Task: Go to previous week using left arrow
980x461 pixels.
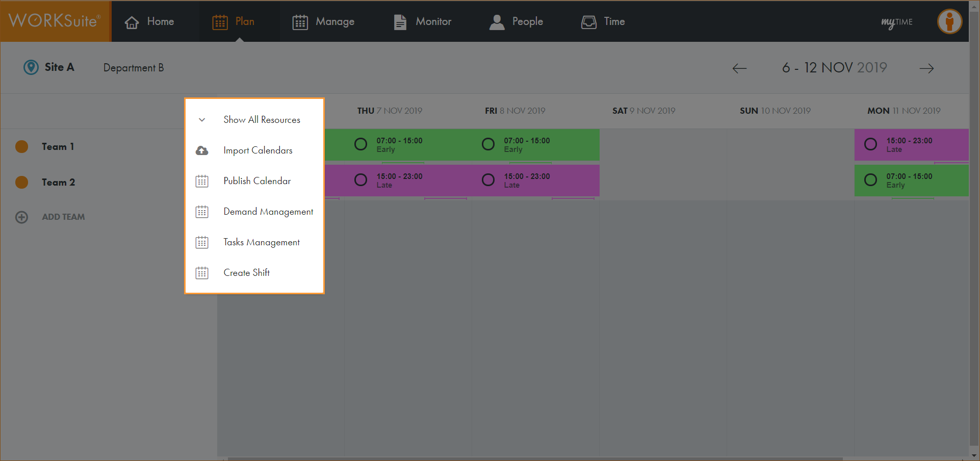Action: click(739, 68)
